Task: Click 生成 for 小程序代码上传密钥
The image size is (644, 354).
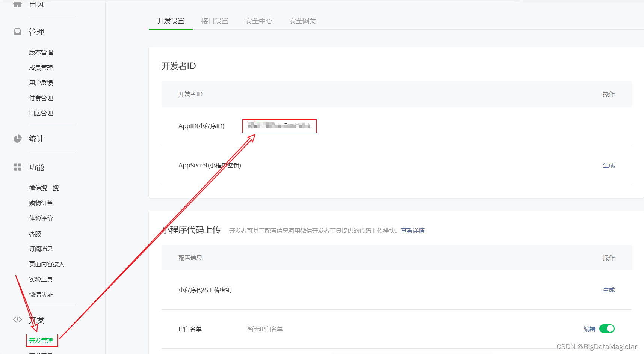Action: coord(609,290)
